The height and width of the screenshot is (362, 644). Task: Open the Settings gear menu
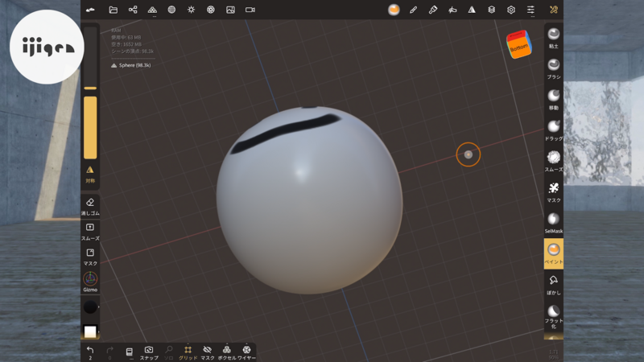(511, 10)
